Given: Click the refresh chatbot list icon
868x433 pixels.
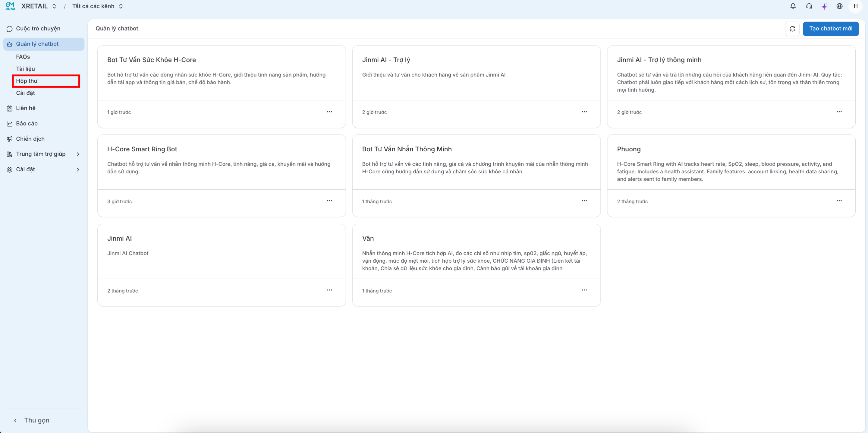Looking at the screenshot, I should tap(792, 29).
